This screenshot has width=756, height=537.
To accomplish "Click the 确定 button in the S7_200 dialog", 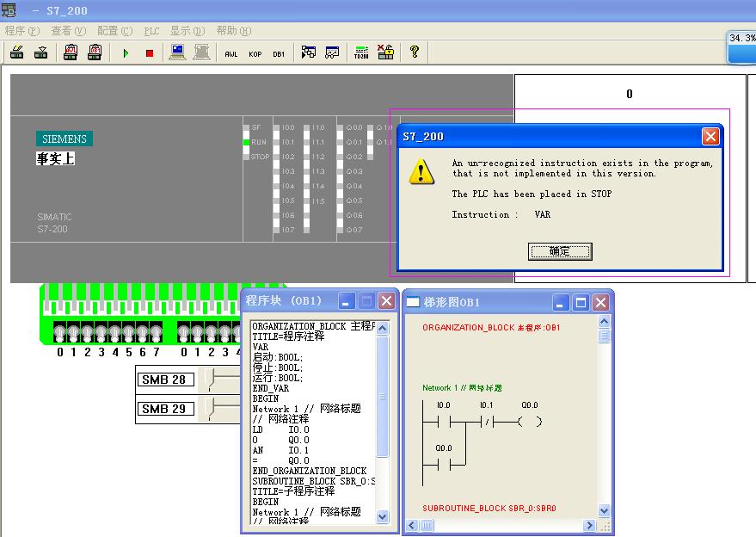I will (559, 251).
